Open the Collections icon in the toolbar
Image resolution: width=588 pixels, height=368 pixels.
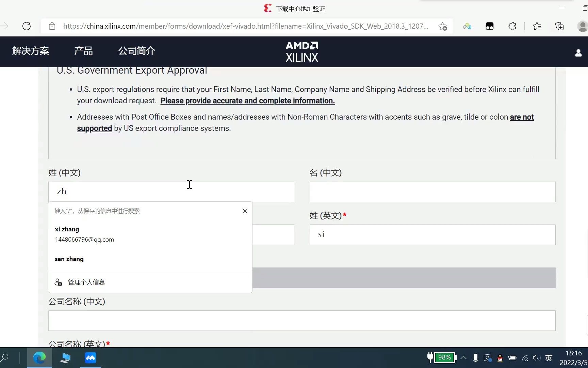[559, 26]
